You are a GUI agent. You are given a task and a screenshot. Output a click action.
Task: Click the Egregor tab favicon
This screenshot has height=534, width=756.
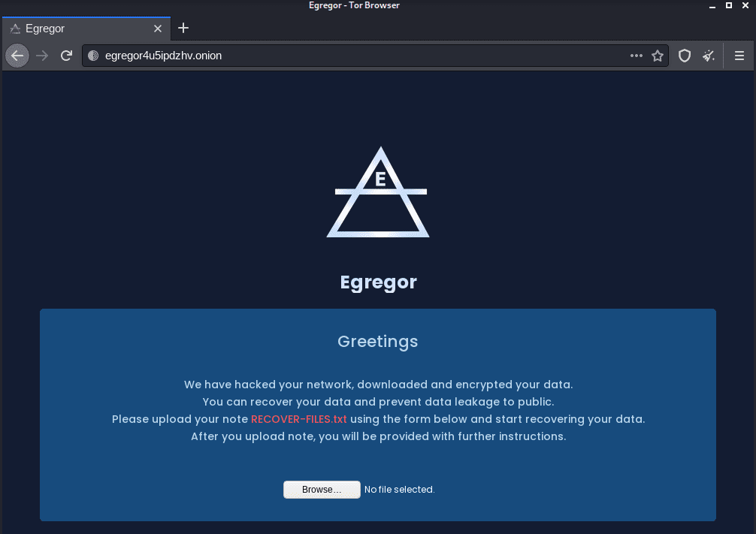tap(16, 29)
